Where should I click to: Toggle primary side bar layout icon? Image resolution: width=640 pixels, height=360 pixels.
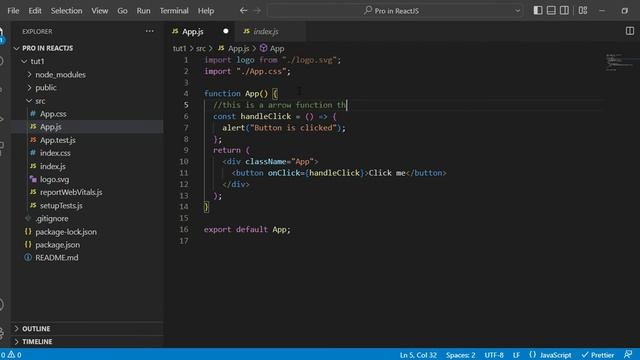(538, 11)
